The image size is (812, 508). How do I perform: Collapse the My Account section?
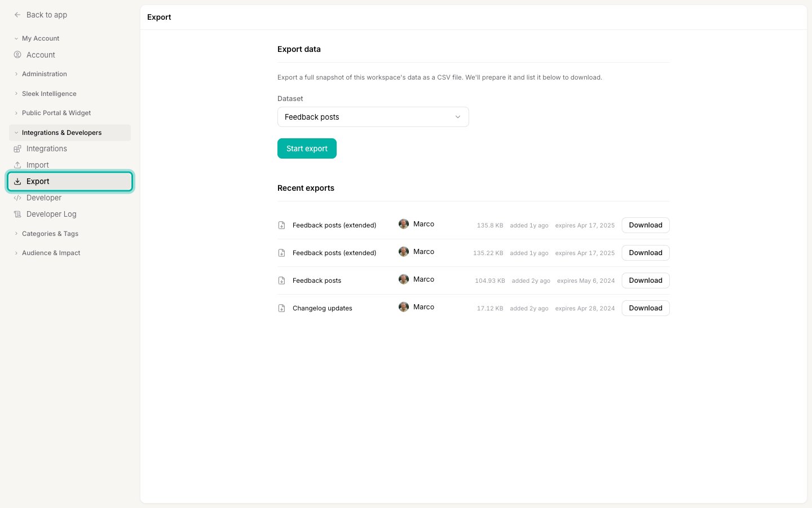click(x=70, y=38)
